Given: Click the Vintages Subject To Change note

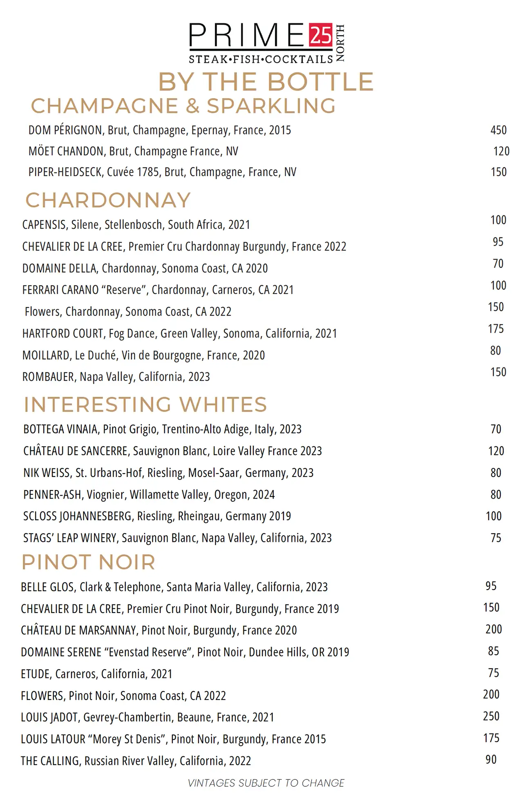Looking at the screenshot, I should [266, 783].
